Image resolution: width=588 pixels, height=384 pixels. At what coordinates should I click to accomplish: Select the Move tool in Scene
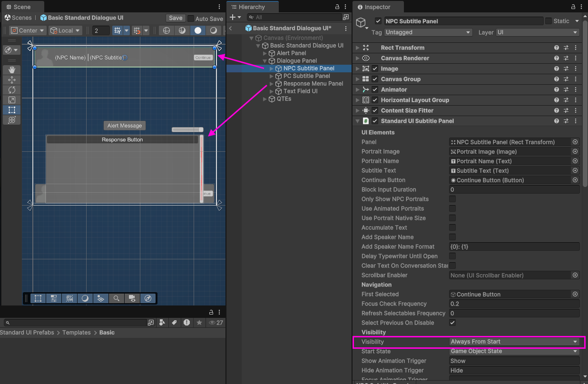[x=12, y=80]
